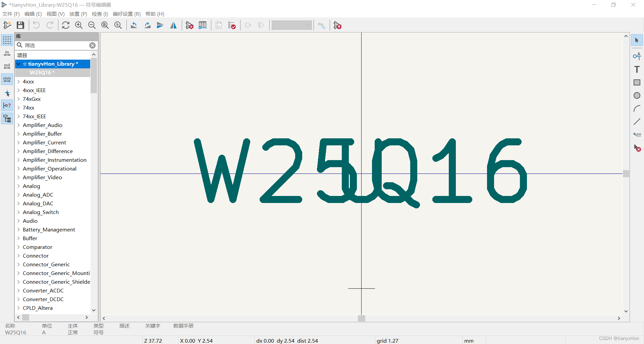Zoom out of the symbol canvas
Image resolution: width=644 pixels, height=344 pixels.
(92, 25)
